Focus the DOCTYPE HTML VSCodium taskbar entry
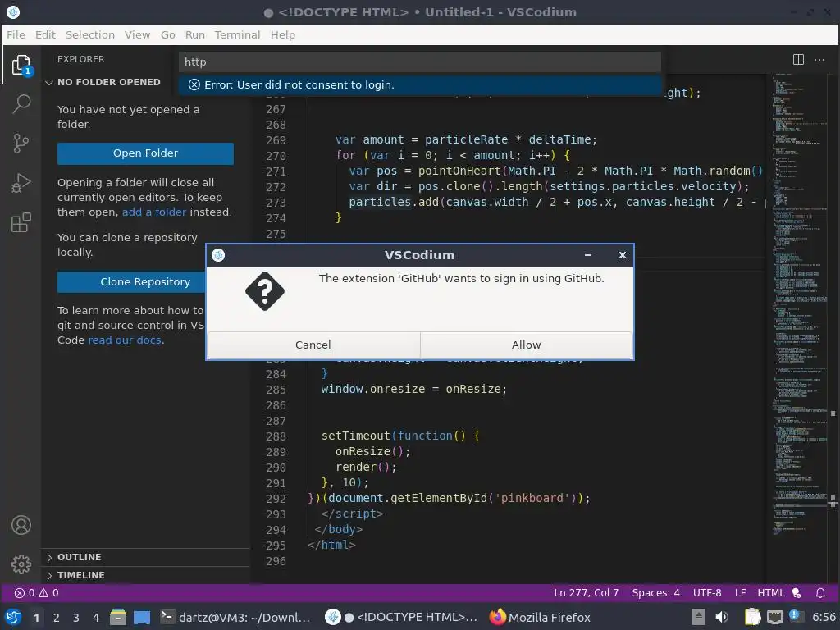The image size is (840, 630). point(401,618)
